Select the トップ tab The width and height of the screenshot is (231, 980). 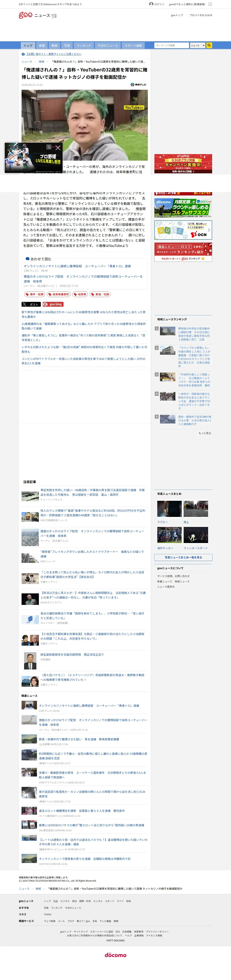pyautogui.click(x=28, y=45)
